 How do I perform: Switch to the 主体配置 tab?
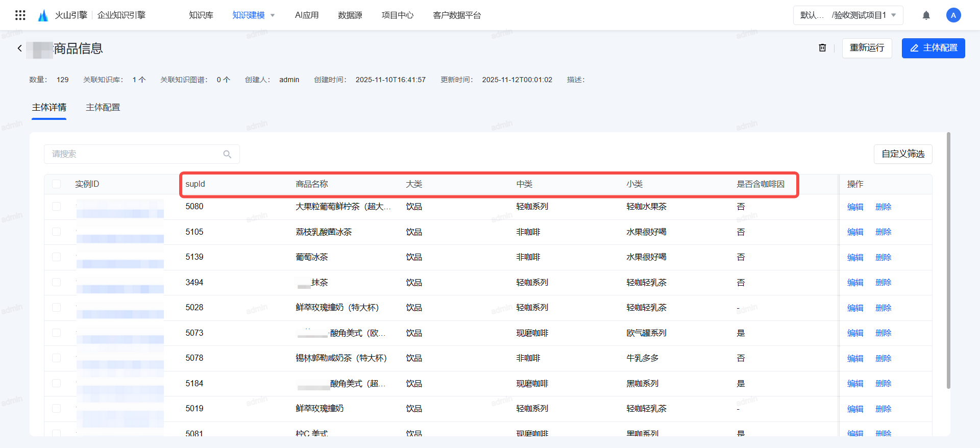(103, 108)
